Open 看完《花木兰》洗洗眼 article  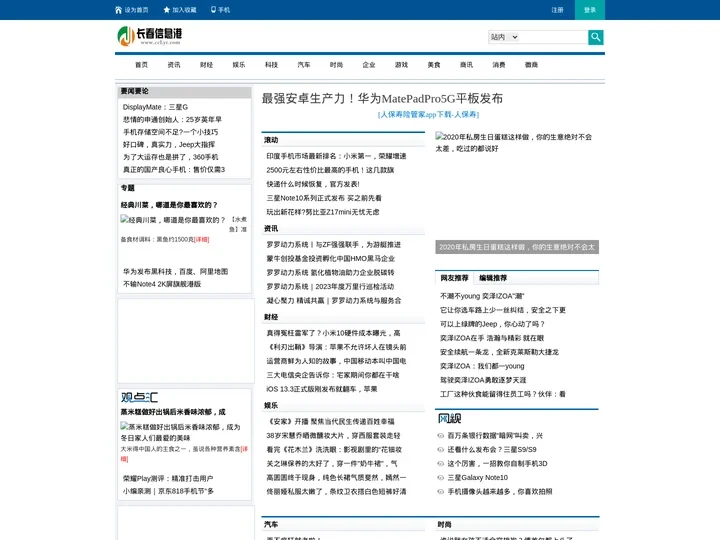click(x=334, y=450)
